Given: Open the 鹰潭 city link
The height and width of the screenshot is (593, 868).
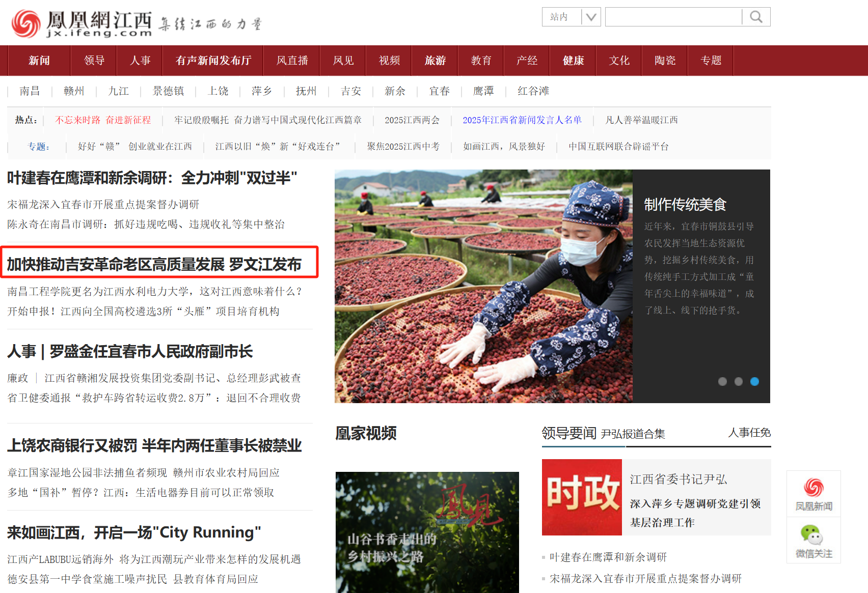Looking at the screenshot, I should pyautogui.click(x=483, y=91).
